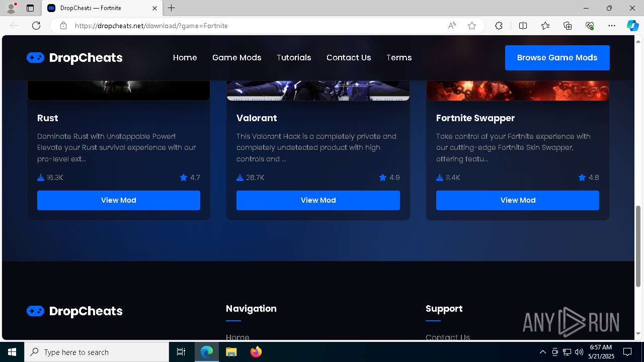This screenshot has width=644, height=362.
Task: Close the DropCheats — Fortnite tab
Action: coord(155,8)
